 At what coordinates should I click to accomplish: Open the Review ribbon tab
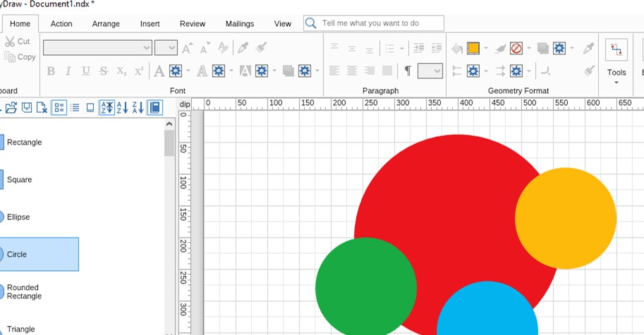[x=193, y=24]
